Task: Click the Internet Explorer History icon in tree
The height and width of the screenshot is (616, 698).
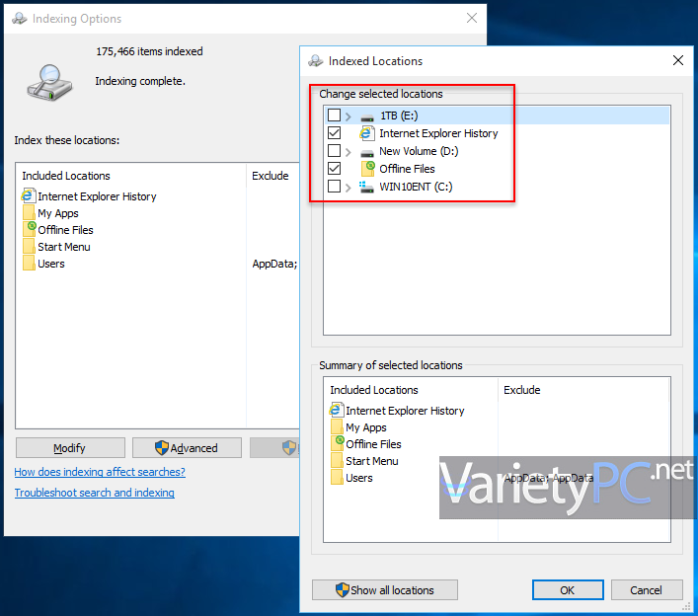Action: pyautogui.click(x=367, y=134)
